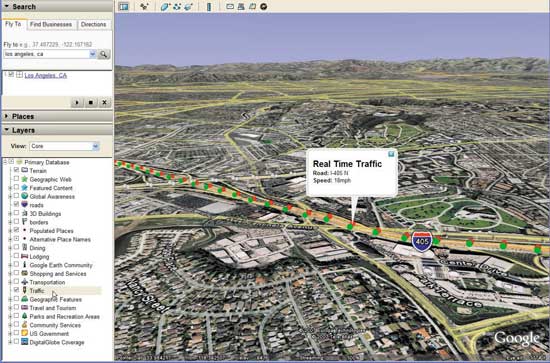
Task: Close the Real Time Traffic balloon
Action: 391,154
